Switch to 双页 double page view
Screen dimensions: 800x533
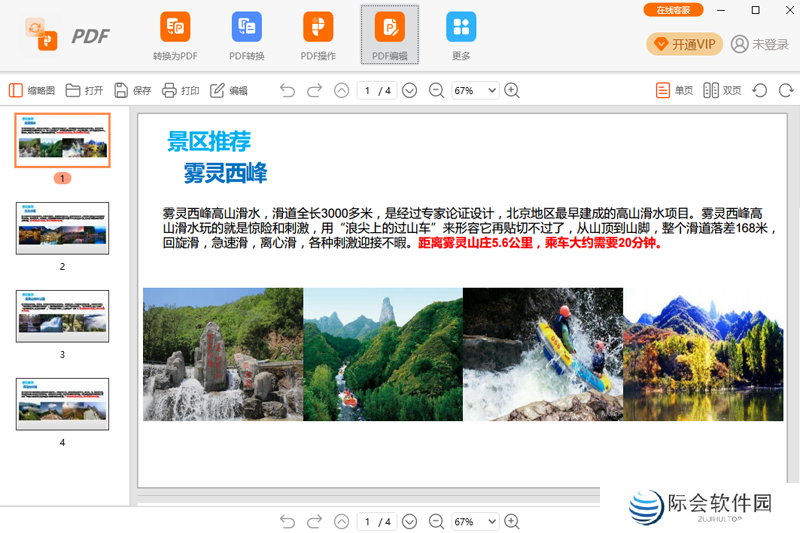[722, 91]
